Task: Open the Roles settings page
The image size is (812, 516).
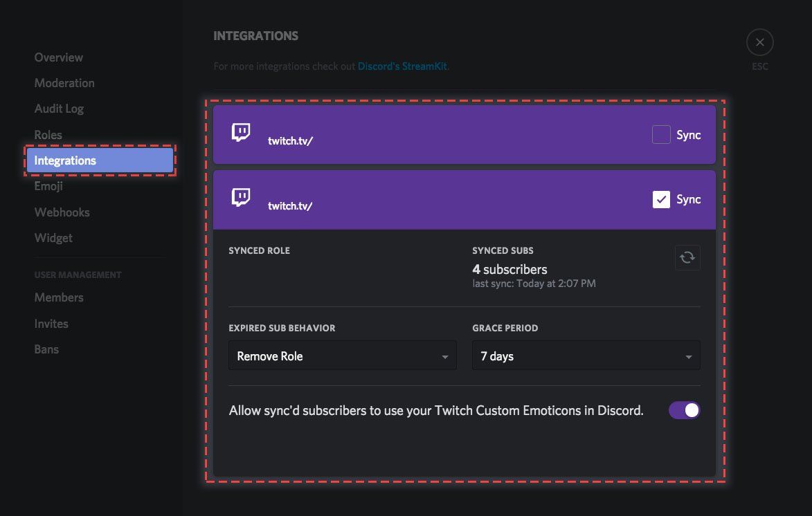Action: (48, 134)
